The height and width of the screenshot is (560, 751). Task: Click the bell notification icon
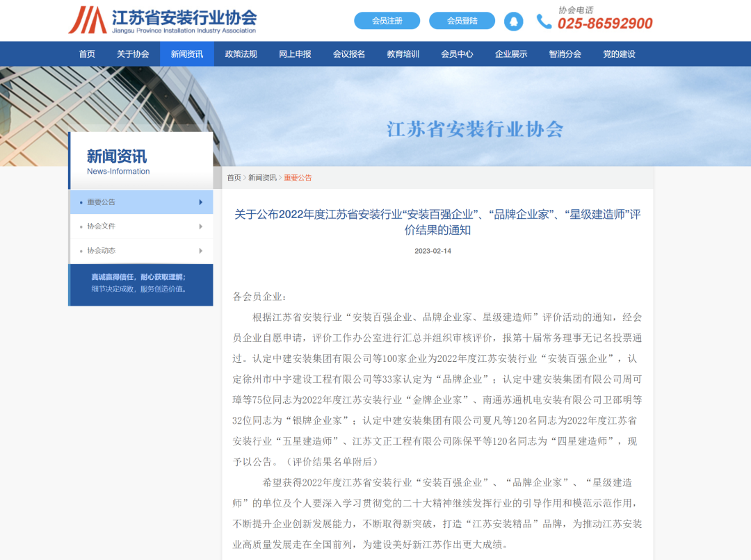point(513,22)
